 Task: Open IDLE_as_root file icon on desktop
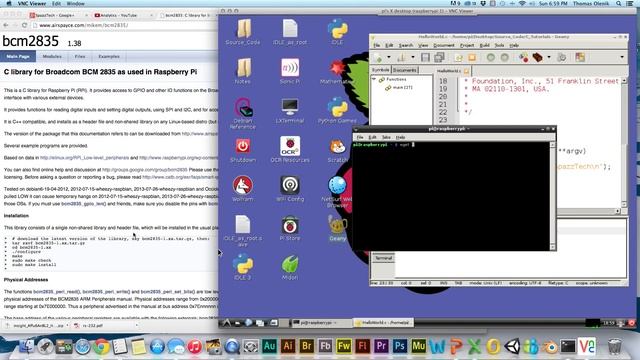click(290, 32)
